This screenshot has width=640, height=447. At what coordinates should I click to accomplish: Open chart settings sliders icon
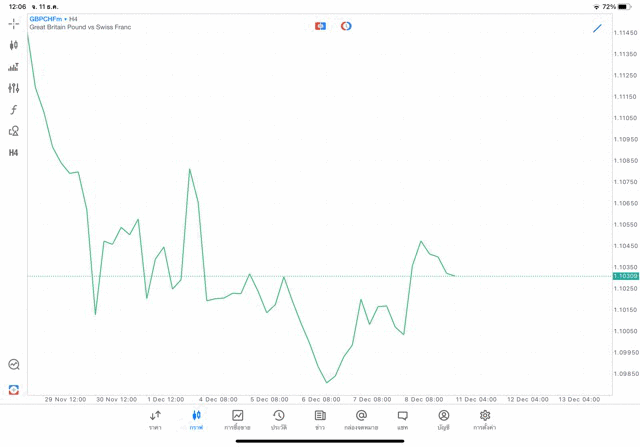[x=14, y=88]
